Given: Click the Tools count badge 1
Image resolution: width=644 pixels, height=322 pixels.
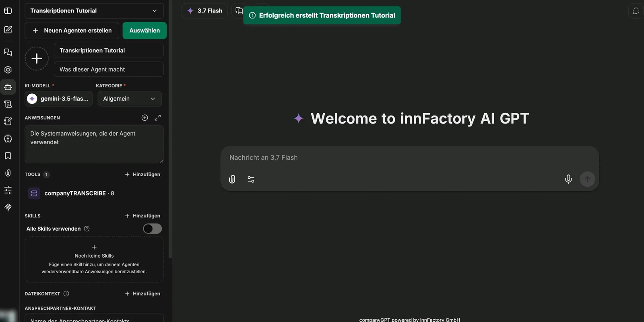Looking at the screenshot, I should click(x=46, y=174).
